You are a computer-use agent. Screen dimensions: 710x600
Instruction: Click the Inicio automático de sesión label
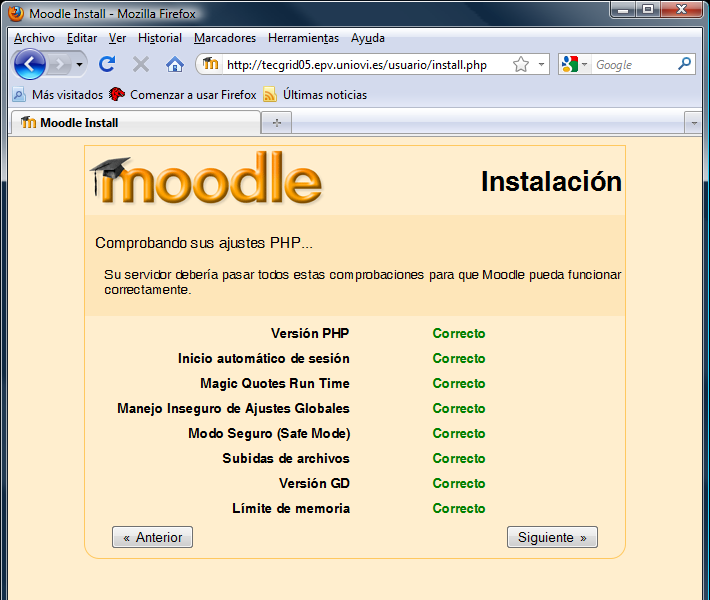pyautogui.click(x=264, y=358)
